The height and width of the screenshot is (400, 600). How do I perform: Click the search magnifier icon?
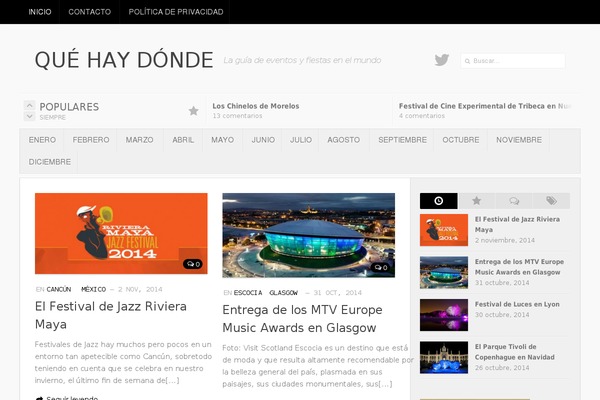pyautogui.click(x=467, y=61)
